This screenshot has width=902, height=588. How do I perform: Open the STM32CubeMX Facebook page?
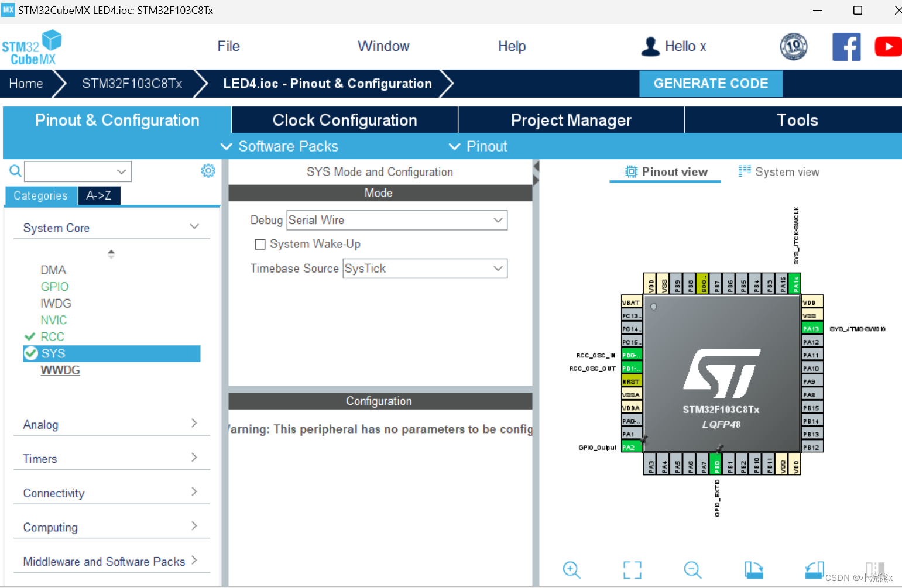(x=846, y=46)
